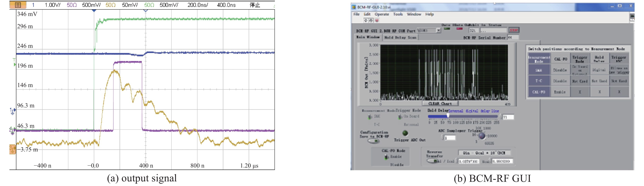Click the solid blue trigger time marker

pos(94,11)
